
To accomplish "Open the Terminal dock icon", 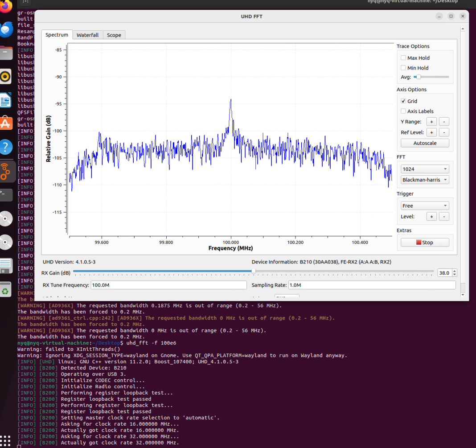I will point(6,195).
